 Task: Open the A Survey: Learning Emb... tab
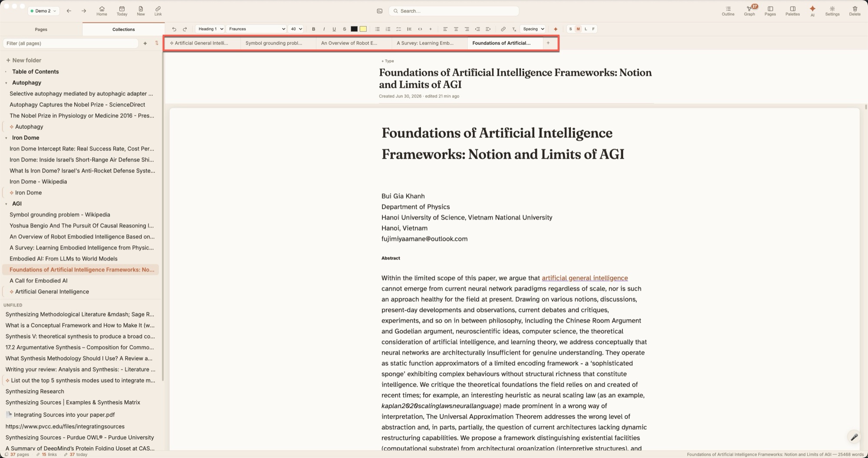tap(429, 43)
